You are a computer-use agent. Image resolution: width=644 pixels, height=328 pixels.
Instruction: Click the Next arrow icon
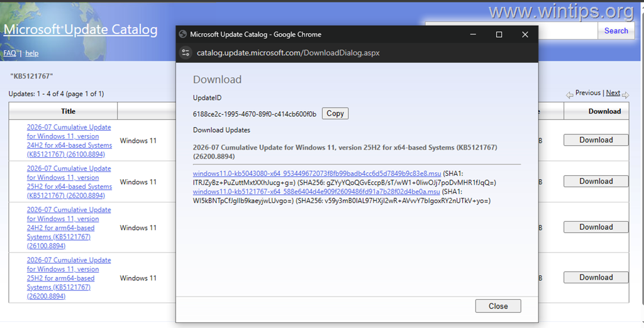click(x=625, y=96)
